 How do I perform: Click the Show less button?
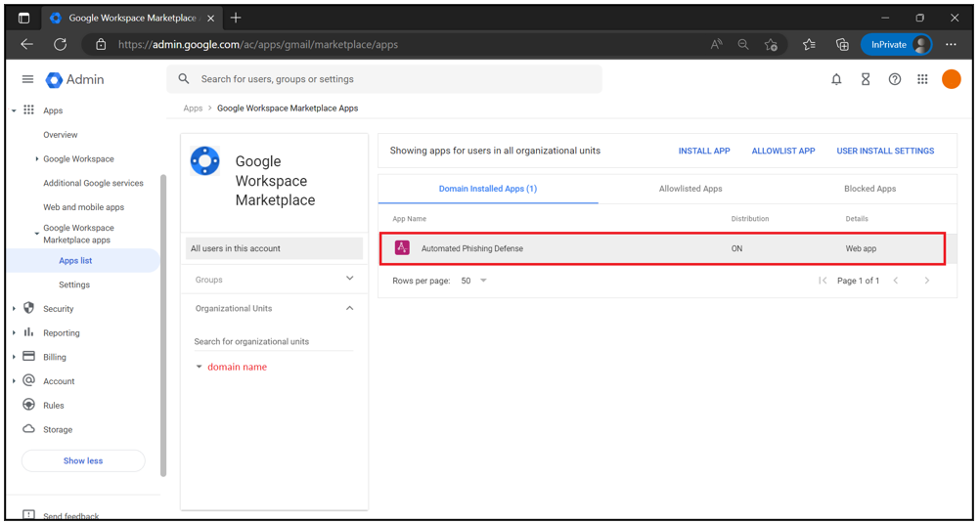pyautogui.click(x=83, y=460)
